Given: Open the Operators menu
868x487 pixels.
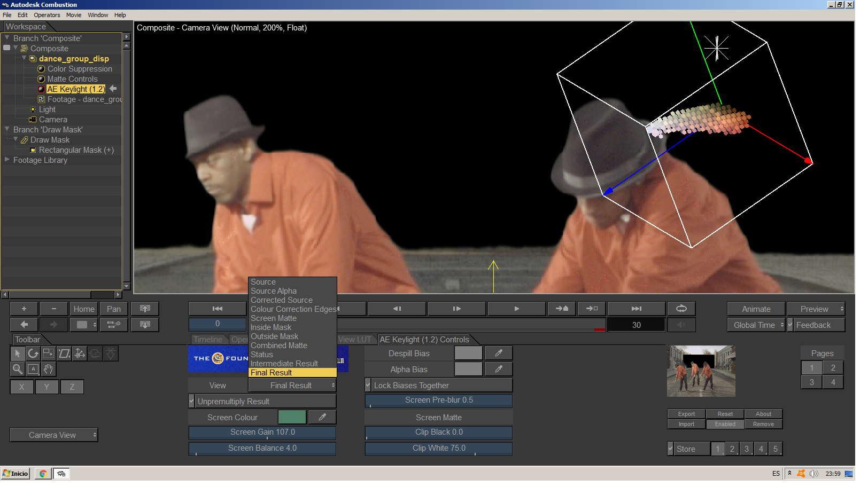Looking at the screenshot, I should 48,15.
